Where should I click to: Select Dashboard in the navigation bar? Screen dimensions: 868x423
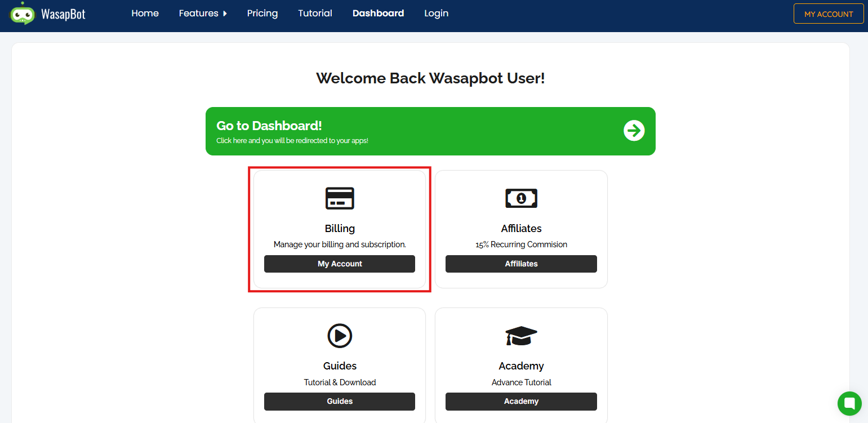pos(378,13)
